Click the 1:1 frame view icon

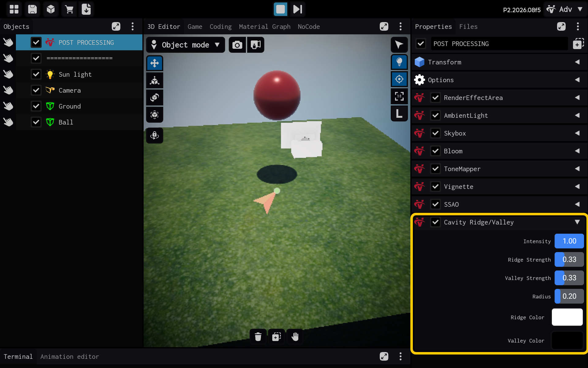coord(399,96)
